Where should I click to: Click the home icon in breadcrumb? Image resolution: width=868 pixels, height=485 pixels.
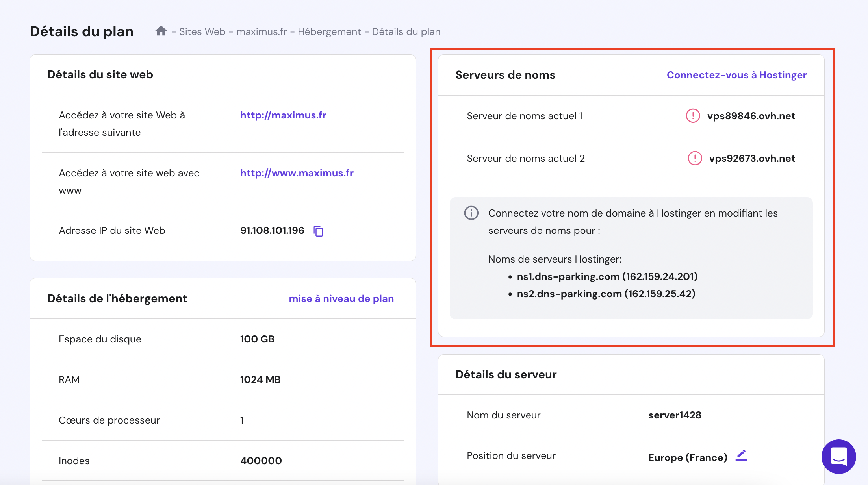tap(161, 31)
